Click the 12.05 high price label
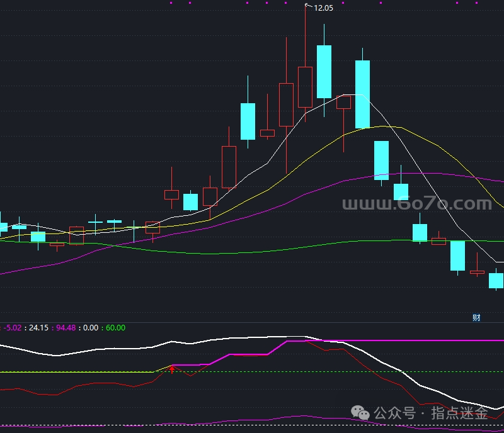 pos(323,8)
